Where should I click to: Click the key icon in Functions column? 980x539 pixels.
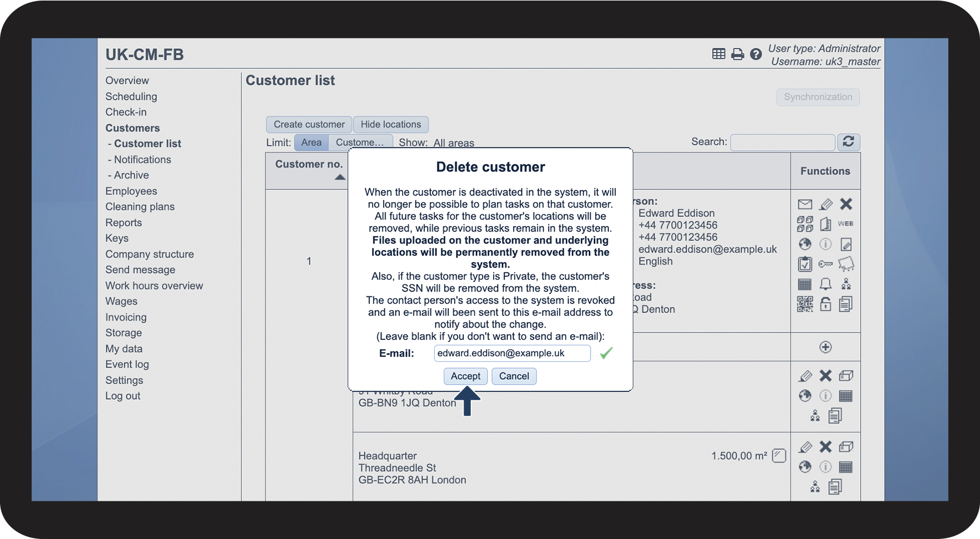(825, 264)
